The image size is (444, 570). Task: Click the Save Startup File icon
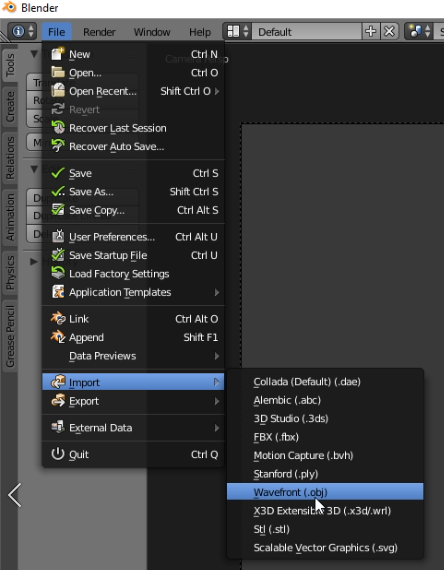57,255
